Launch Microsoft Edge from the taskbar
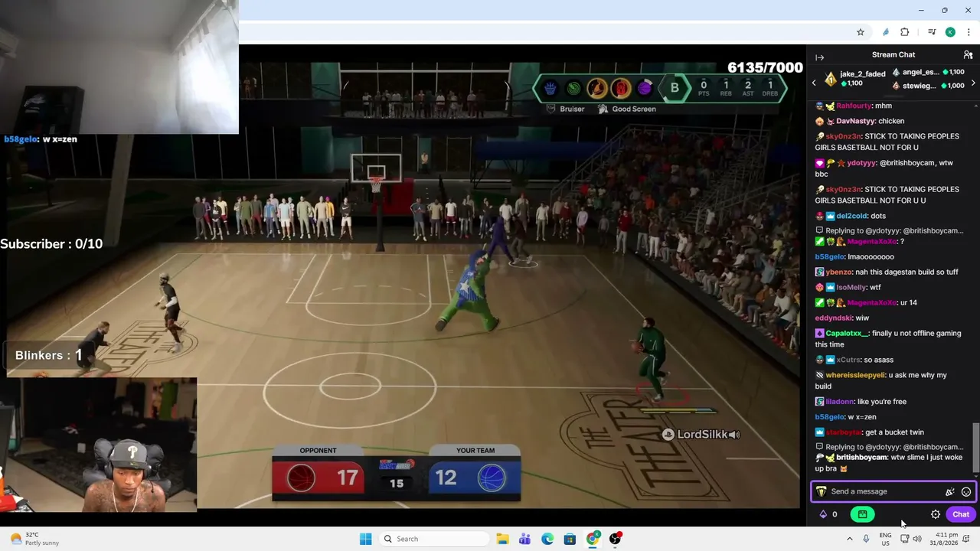The image size is (980, 551). click(547, 539)
